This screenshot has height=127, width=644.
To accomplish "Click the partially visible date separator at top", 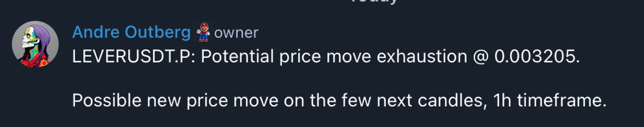I will (x=374, y=2).
